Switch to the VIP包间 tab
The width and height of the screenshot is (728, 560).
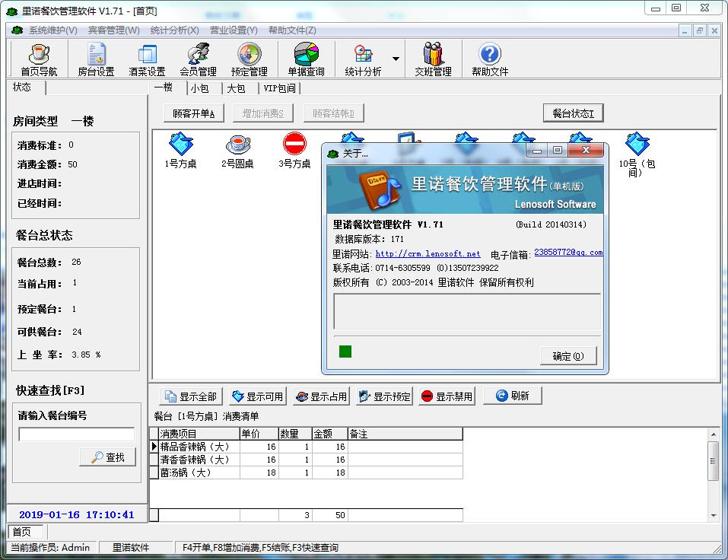pyautogui.click(x=279, y=88)
